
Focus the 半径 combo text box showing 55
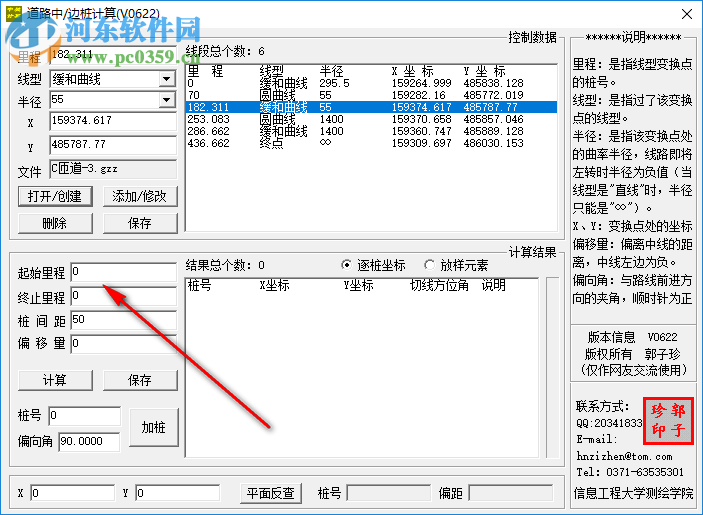(104, 100)
